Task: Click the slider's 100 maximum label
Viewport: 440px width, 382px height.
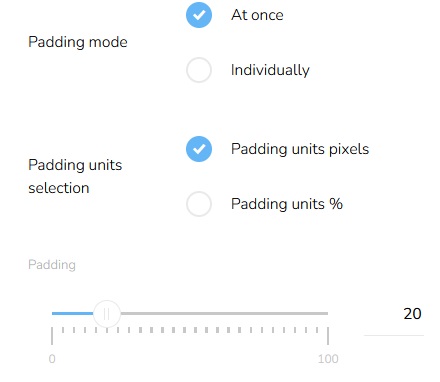Action: point(328,359)
